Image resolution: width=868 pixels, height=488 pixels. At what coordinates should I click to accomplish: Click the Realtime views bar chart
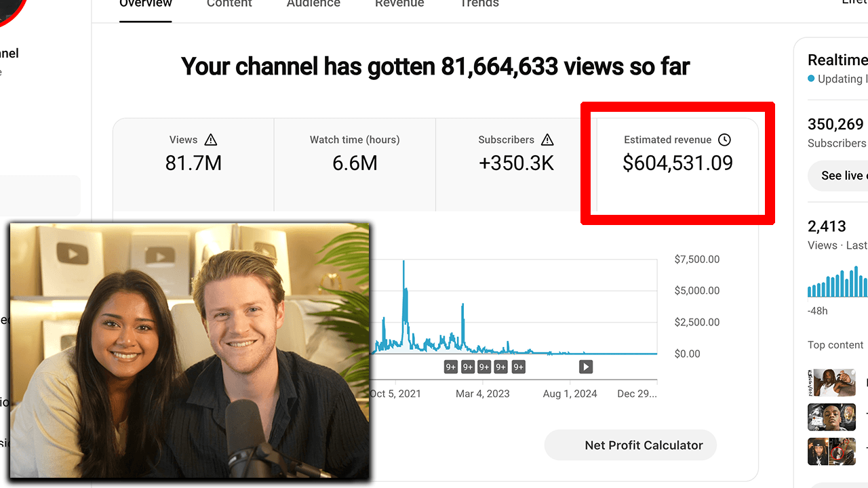click(837, 281)
